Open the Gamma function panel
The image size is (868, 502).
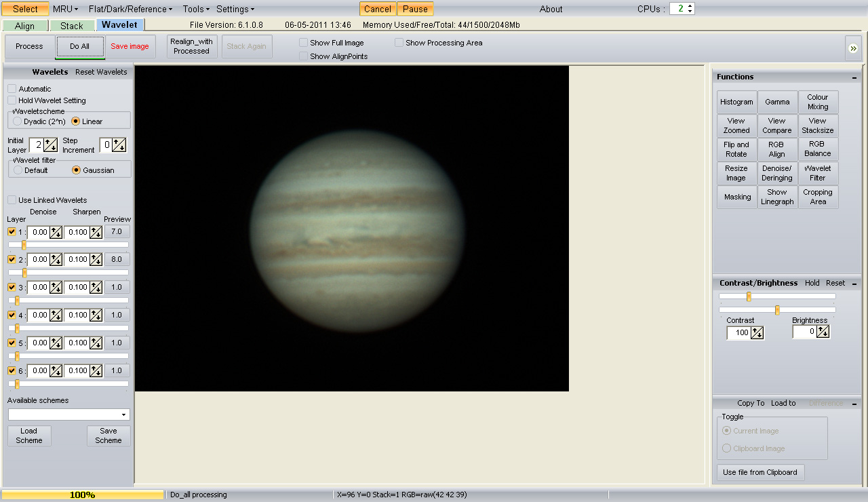777,102
